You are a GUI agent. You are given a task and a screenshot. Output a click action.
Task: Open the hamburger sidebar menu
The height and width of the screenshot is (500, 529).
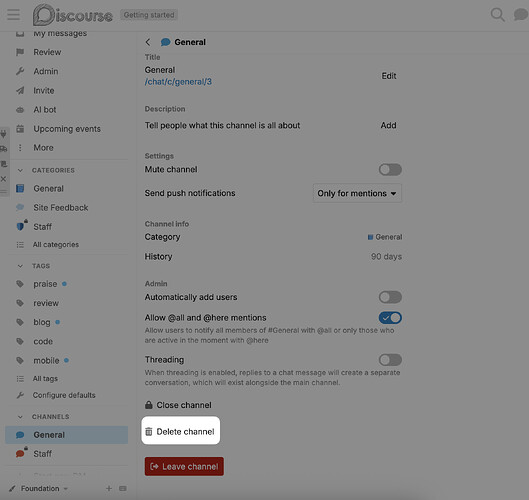(x=13, y=15)
